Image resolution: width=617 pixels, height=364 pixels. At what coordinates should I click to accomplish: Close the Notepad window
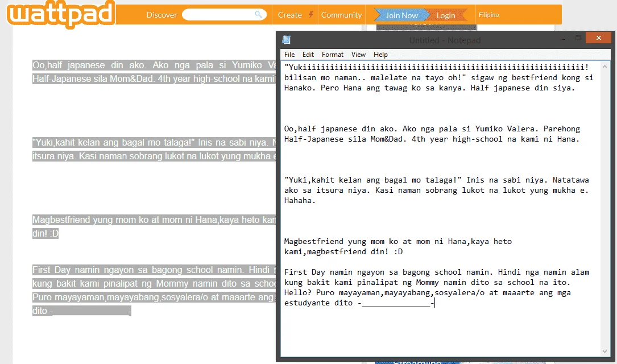click(x=598, y=38)
